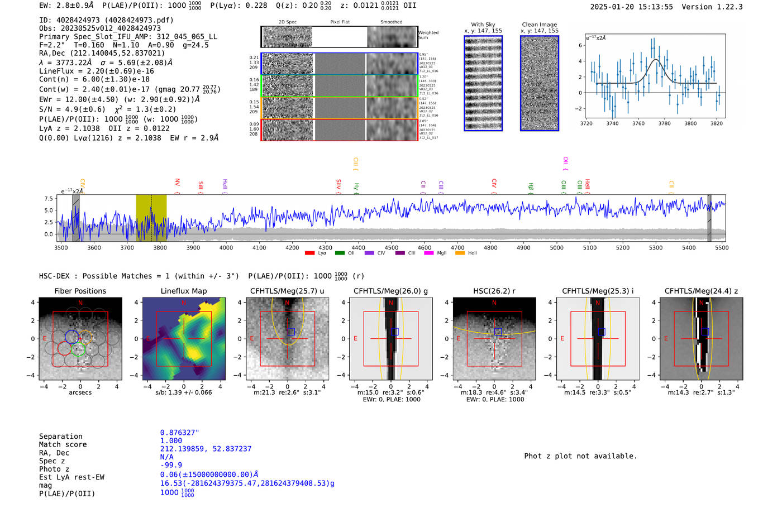Open the Lineflux Map image
The height and width of the screenshot is (532, 782).
point(184,339)
